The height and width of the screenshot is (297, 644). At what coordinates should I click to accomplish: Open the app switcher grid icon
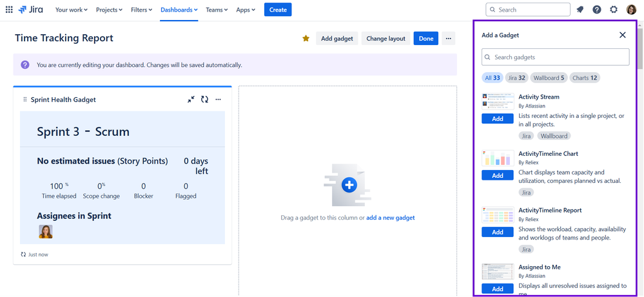(9, 10)
